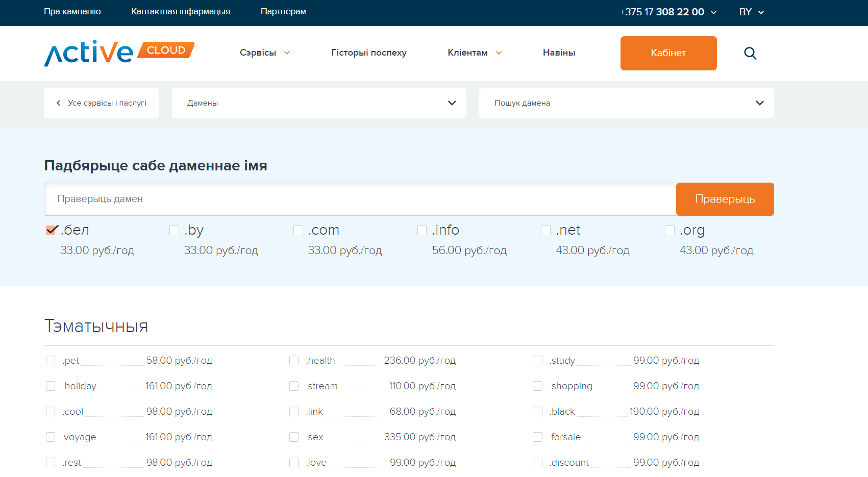Screen dimensions: 868x477
Task: Expand the Дамены dropdown
Action: click(319, 103)
